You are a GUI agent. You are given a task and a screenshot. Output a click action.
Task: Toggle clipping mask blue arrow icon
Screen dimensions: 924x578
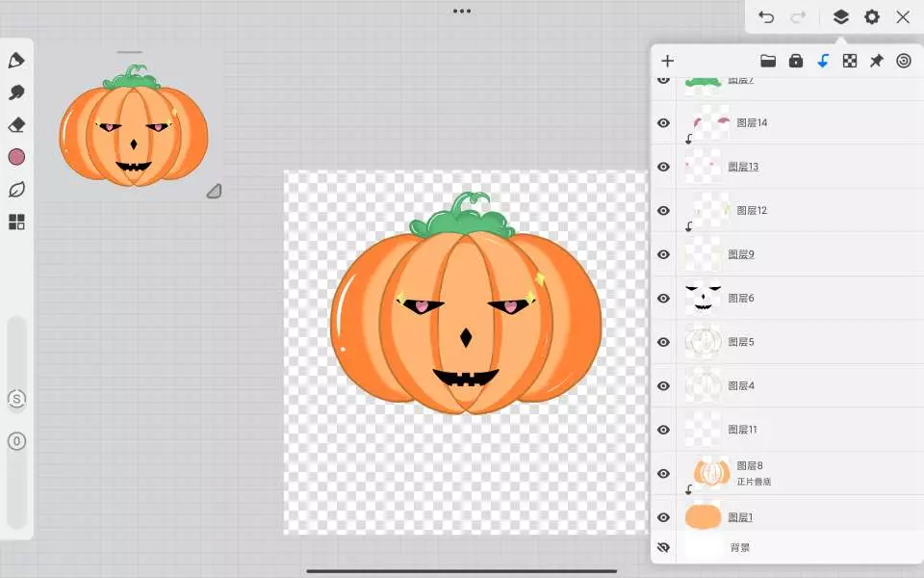point(823,61)
